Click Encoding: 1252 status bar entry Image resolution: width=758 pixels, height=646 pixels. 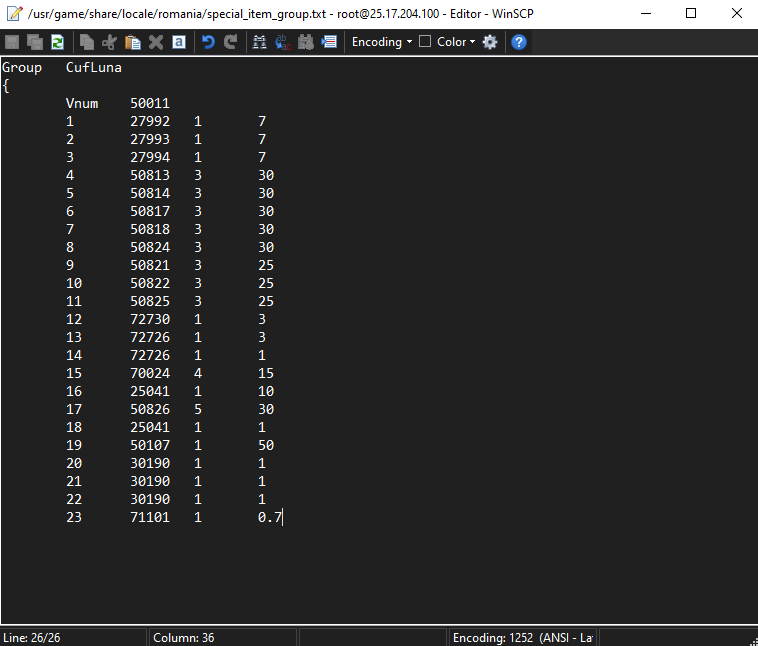coord(523,638)
